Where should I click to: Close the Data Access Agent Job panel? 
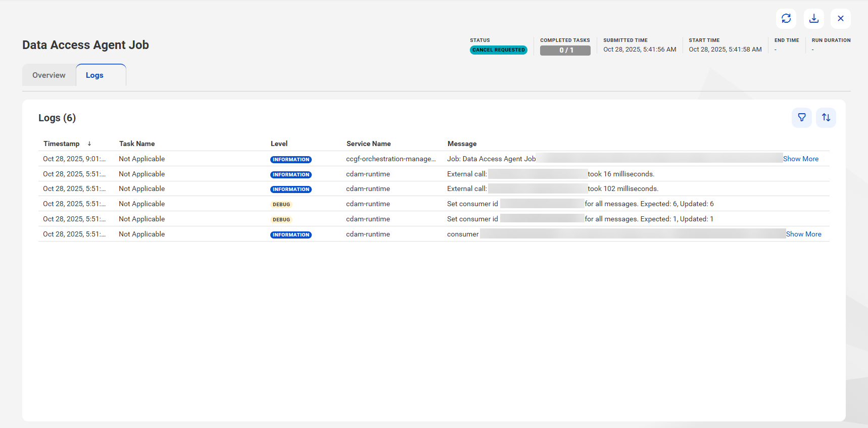[841, 19]
